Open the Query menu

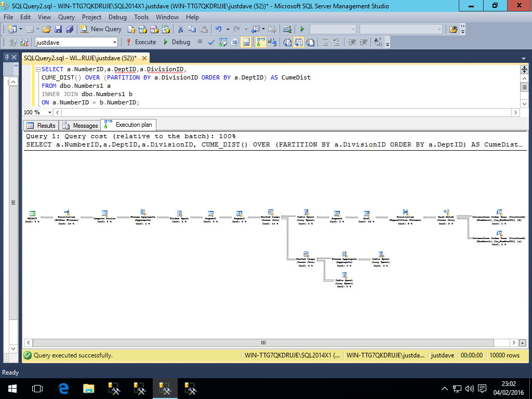click(66, 17)
